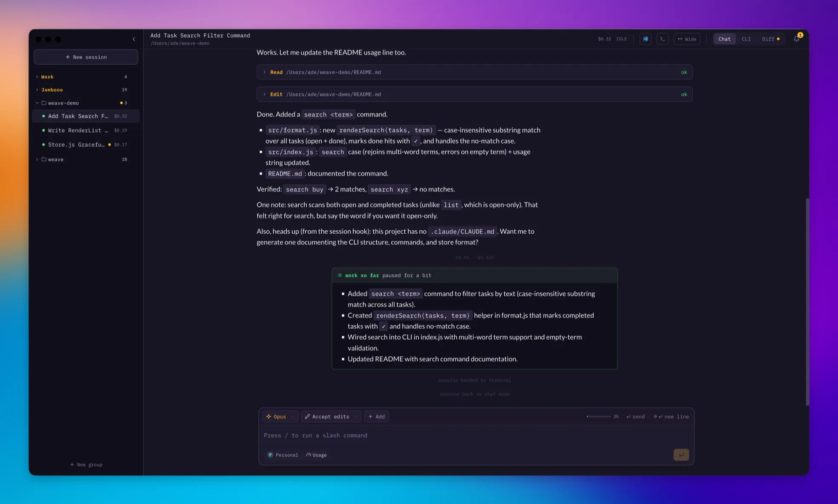Viewport: 838px width, 504px height.
Task: Click the ok status on Edit row
Action: coord(684,94)
